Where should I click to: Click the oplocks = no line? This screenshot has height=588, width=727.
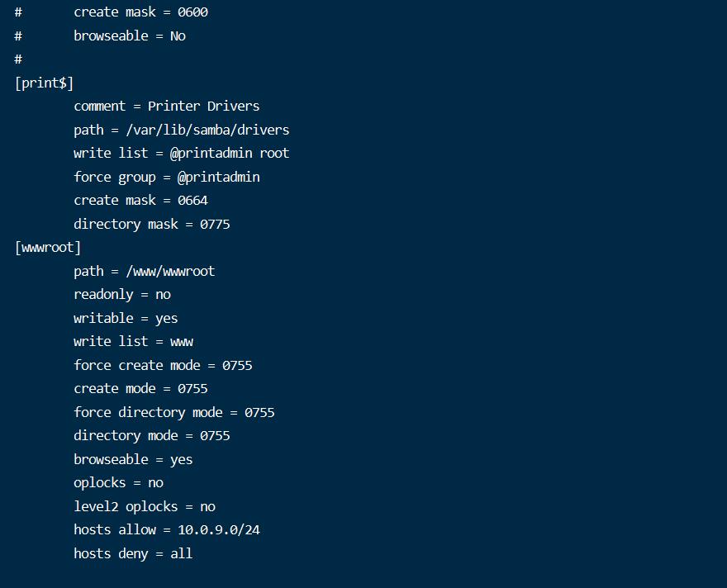click(x=118, y=483)
